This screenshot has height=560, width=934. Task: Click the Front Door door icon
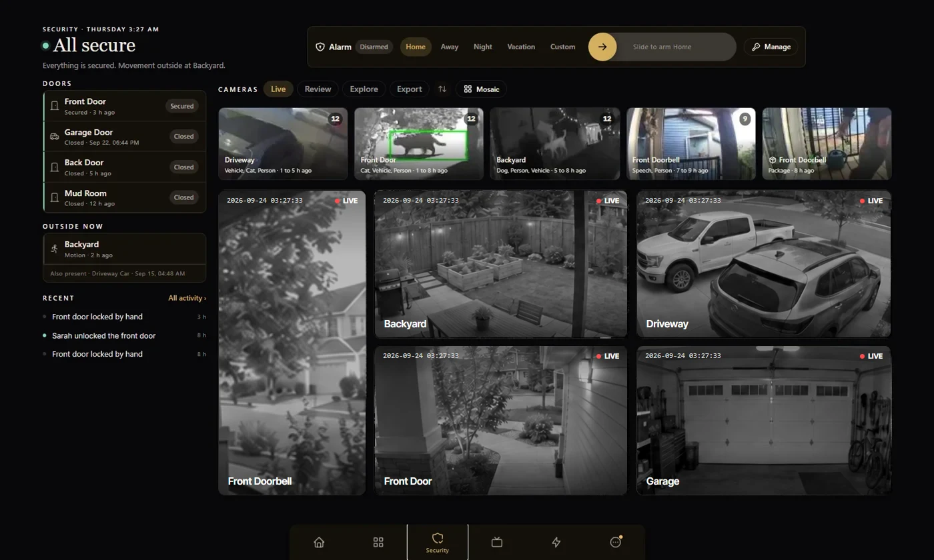click(55, 106)
